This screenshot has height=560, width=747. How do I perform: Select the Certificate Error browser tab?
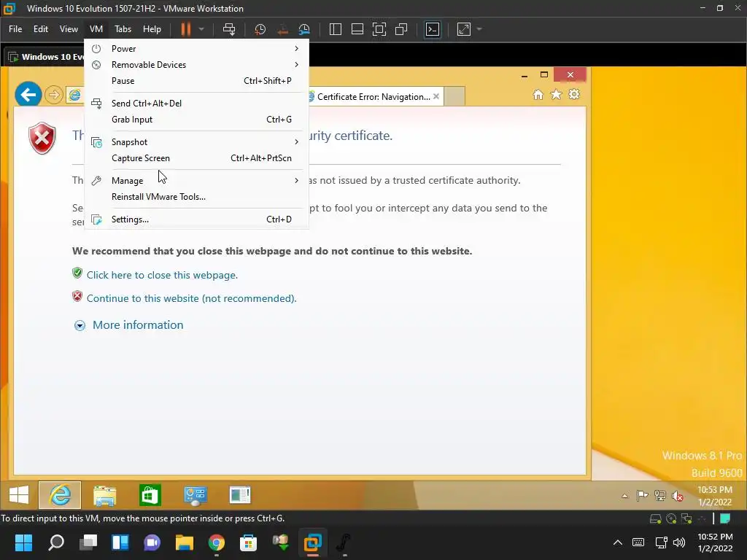(x=373, y=97)
